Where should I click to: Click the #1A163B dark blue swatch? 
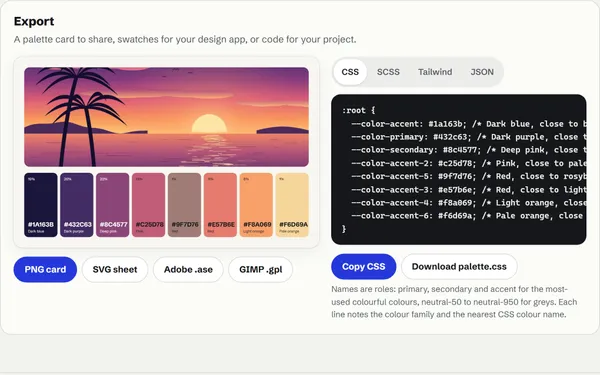pos(41,205)
